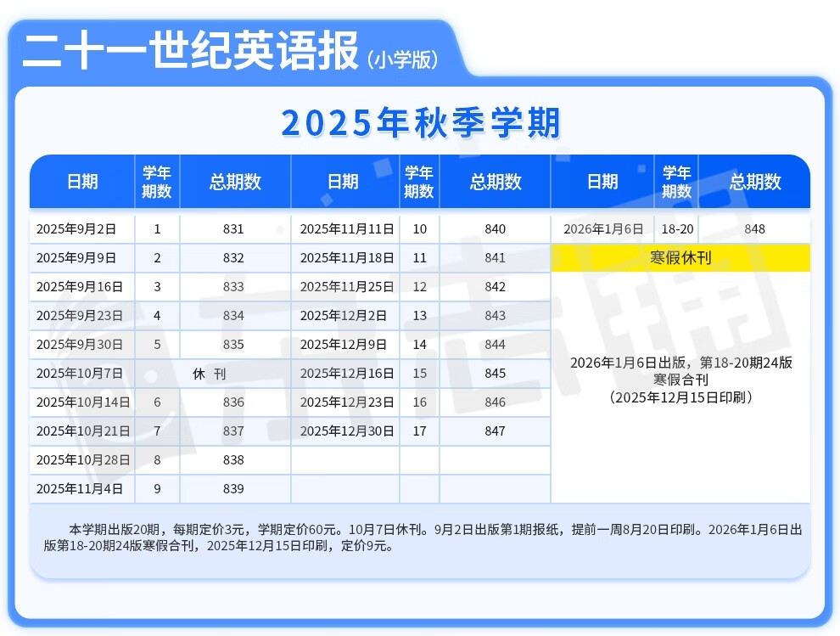
Task: Click the footer note starting 本学期出版20期
Action: [x=423, y=538]
